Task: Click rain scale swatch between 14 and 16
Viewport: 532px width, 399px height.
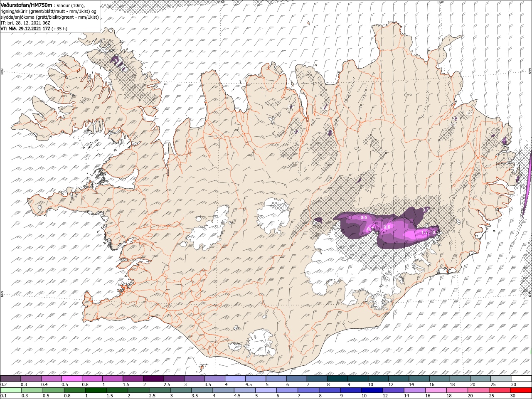Action: (x=415, y=390)
